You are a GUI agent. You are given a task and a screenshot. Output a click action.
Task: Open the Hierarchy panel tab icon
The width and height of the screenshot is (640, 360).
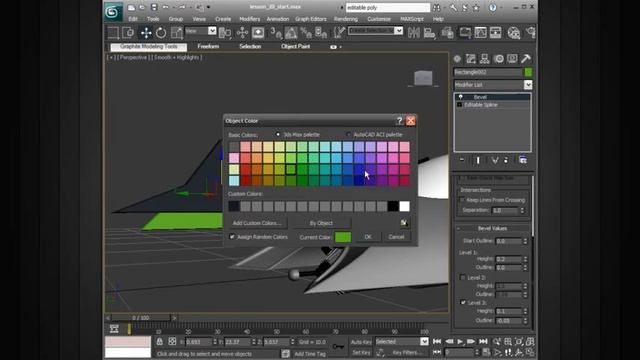coord(484,59)
